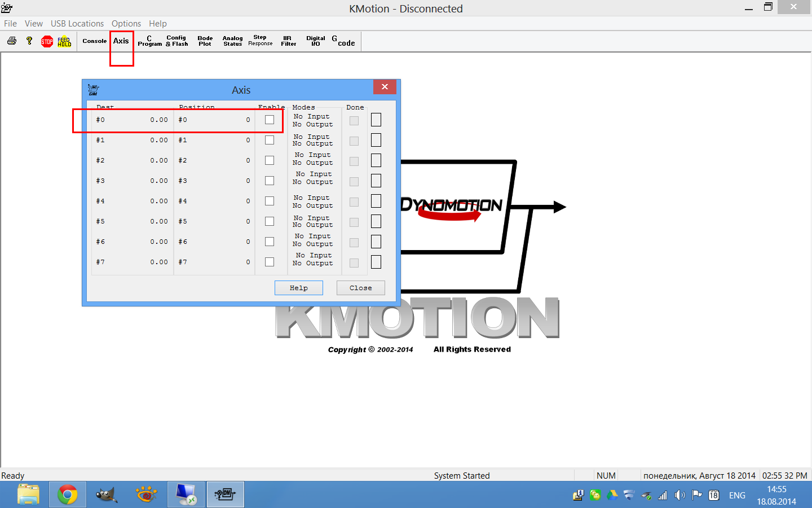Click the Help button in Axis dialog
812x508 pixels.
(299, 288)
